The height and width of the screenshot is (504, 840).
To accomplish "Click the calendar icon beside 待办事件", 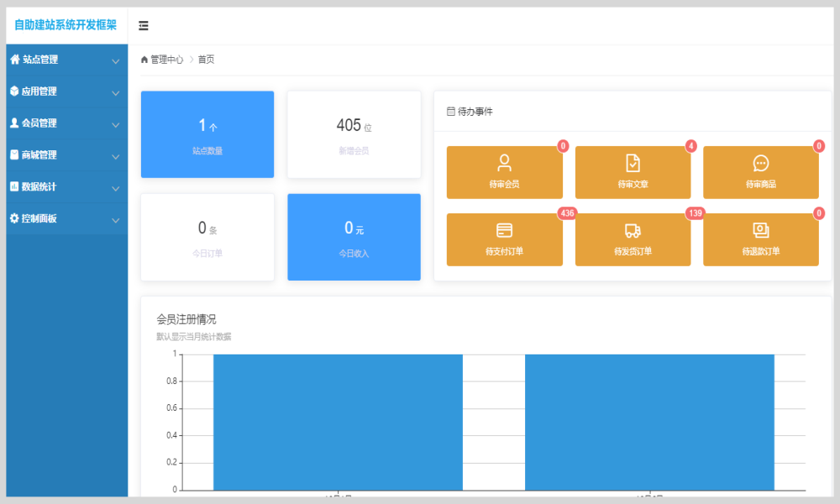I will coord(451,112).
